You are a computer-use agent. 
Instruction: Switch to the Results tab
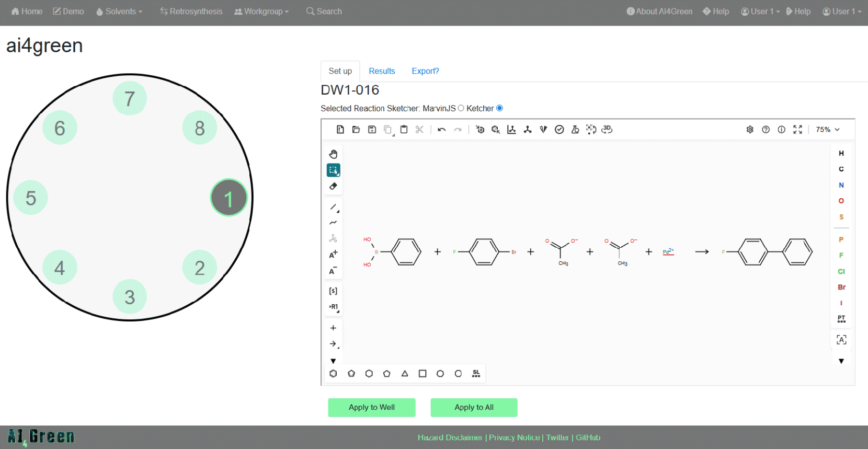click(382, 71)
